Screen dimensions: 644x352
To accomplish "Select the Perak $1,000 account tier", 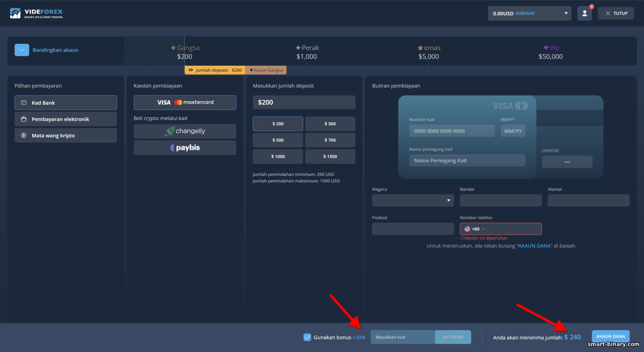I will tap(307, 52).
